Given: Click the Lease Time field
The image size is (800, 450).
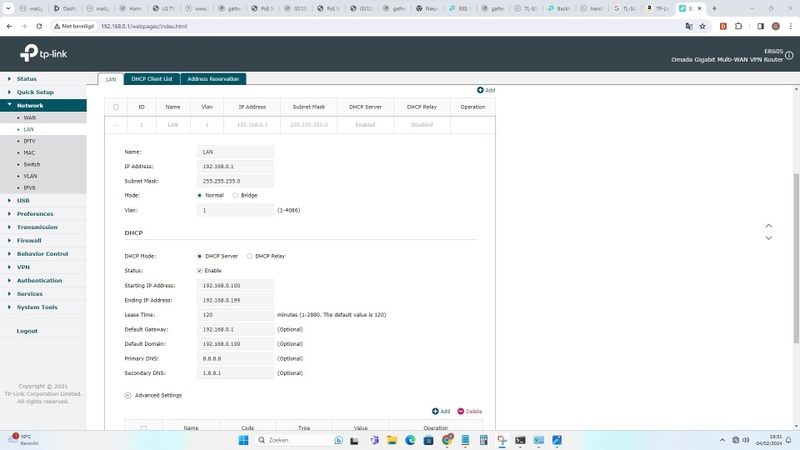Looking at the screenshot, I should [235, 315].
